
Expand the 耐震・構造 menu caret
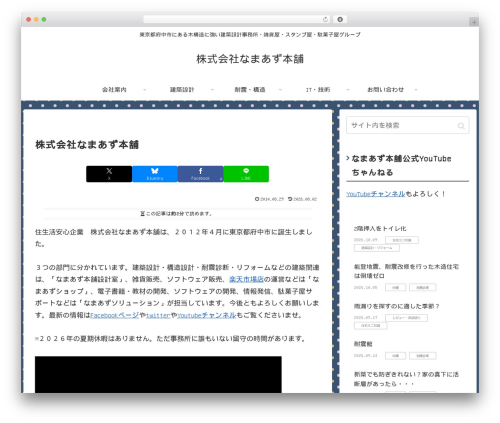pyautogui.click(x=280, y=90)
